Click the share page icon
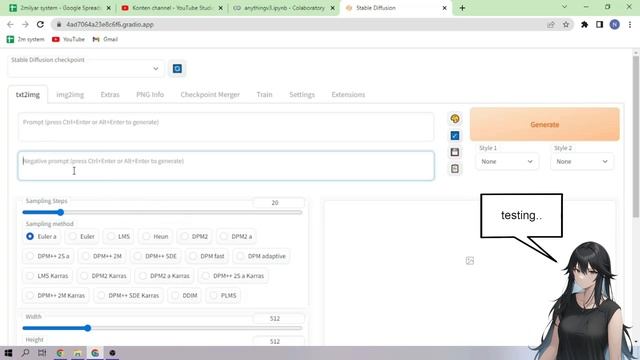The height and width of the screenshot is (360, 640). [551, 24]
